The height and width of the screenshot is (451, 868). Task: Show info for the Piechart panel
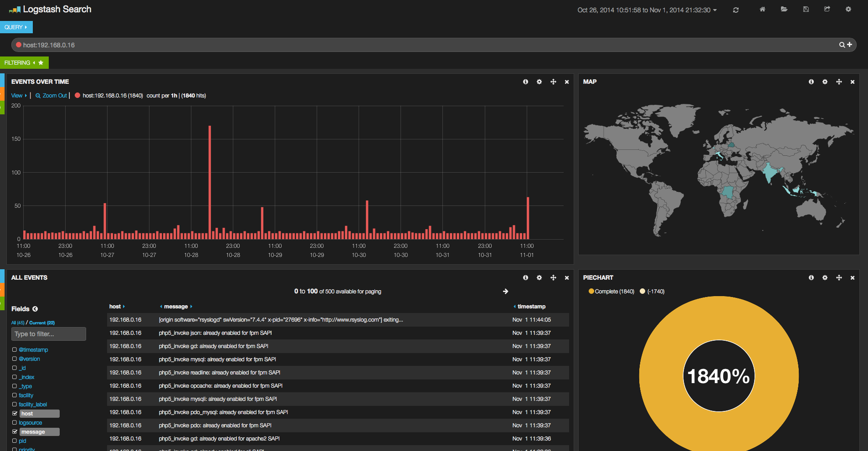pyautogui.click(x=811, y=278)
